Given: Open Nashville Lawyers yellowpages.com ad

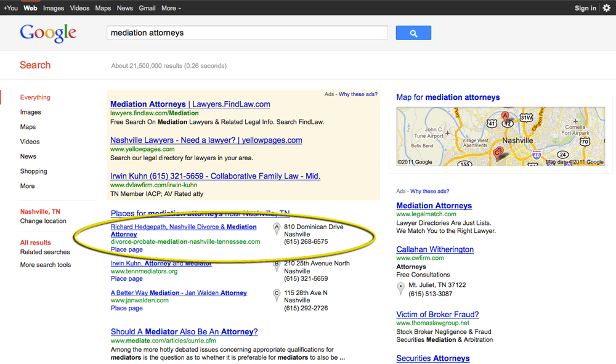Looking at the screenshot, I should coord(206,140).
